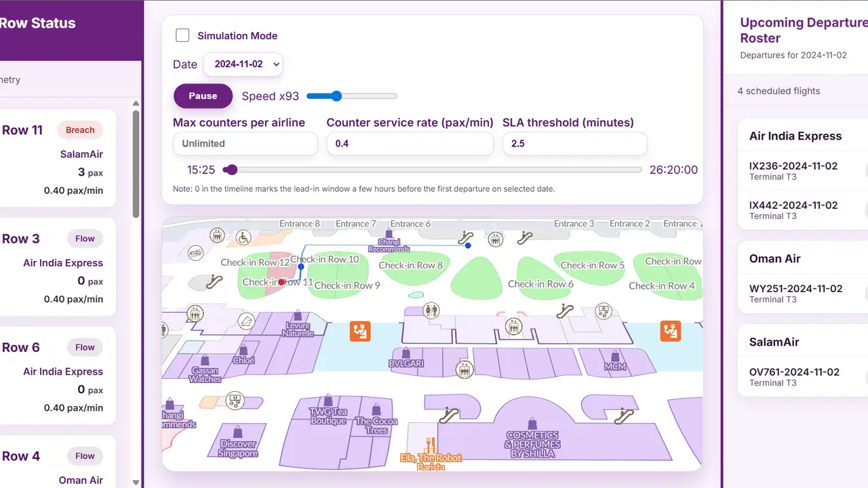Image resolution: width=868 pixels, height=488 pixels.
Task: Click the MCM shopping bag icon
Action: pos(615,356)
